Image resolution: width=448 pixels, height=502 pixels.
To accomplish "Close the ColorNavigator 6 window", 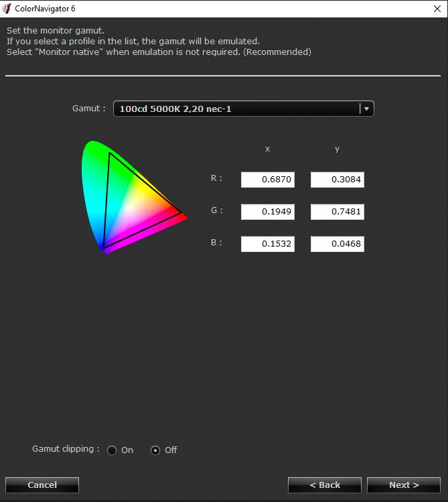I will point(437,9).
